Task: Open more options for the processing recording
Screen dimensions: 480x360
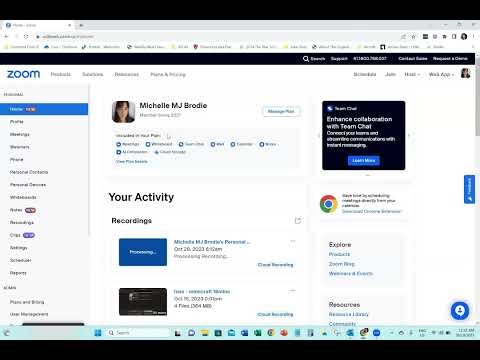Action: (x=293, y=241)
